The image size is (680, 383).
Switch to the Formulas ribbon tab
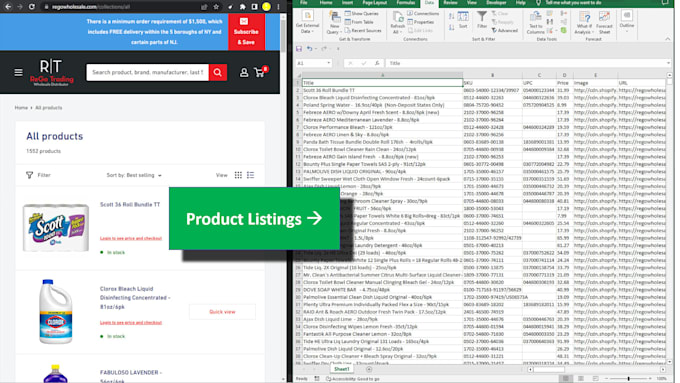[405, 3]
